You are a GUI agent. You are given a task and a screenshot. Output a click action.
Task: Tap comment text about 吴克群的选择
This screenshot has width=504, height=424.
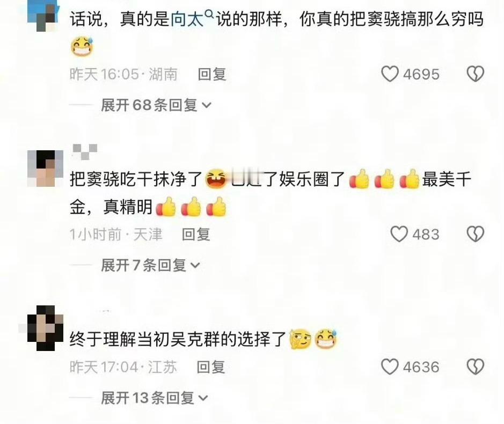tap(178, 339)
